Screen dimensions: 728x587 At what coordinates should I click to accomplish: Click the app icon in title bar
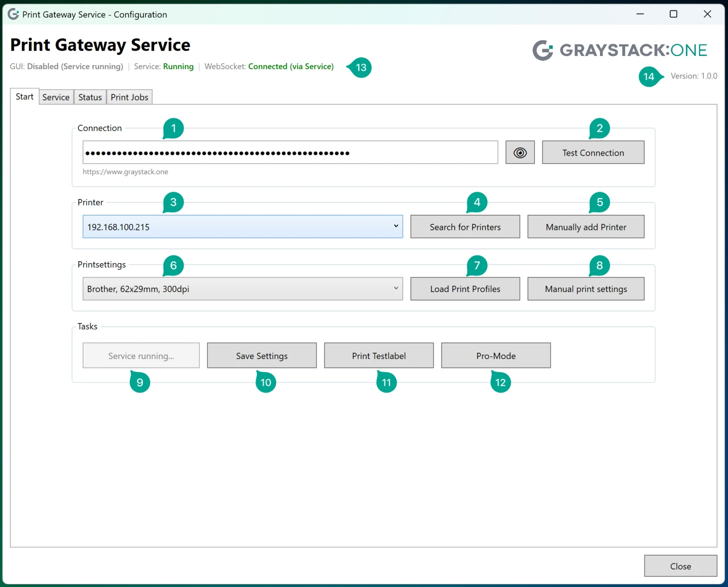[x=13, y=14]
